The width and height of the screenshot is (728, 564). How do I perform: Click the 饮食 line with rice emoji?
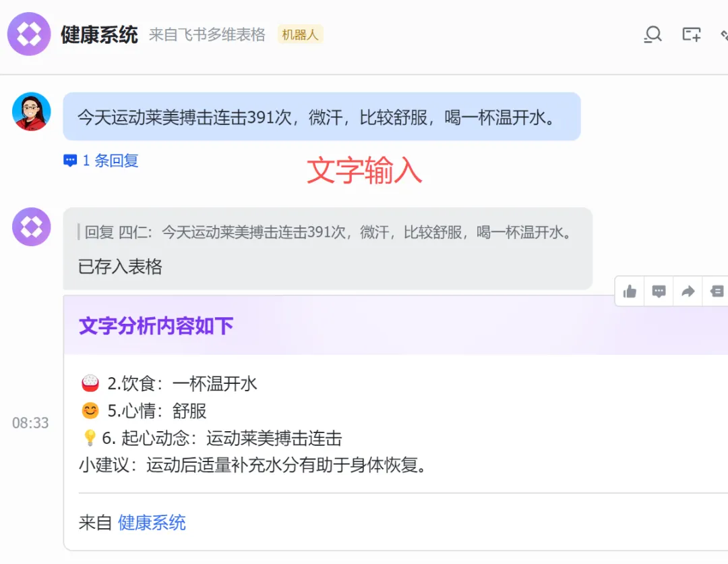(x=169, y=384)
